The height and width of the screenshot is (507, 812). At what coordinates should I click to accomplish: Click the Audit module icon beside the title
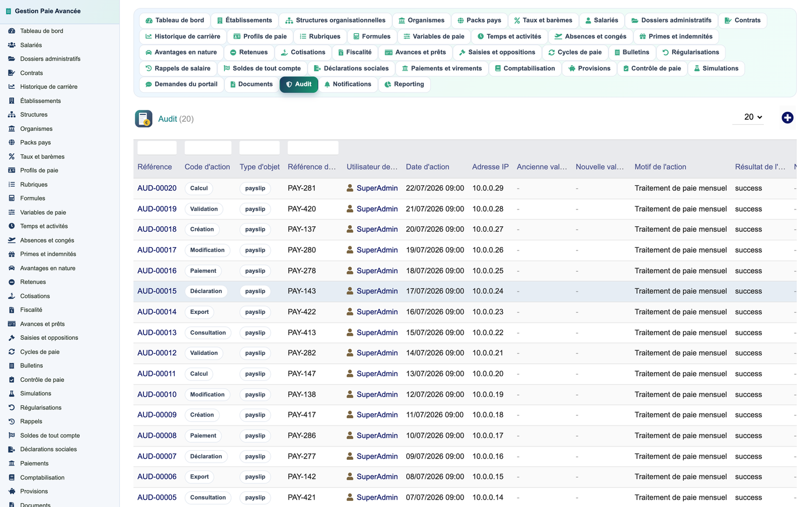pyautogui.click(x=144, y=118)
